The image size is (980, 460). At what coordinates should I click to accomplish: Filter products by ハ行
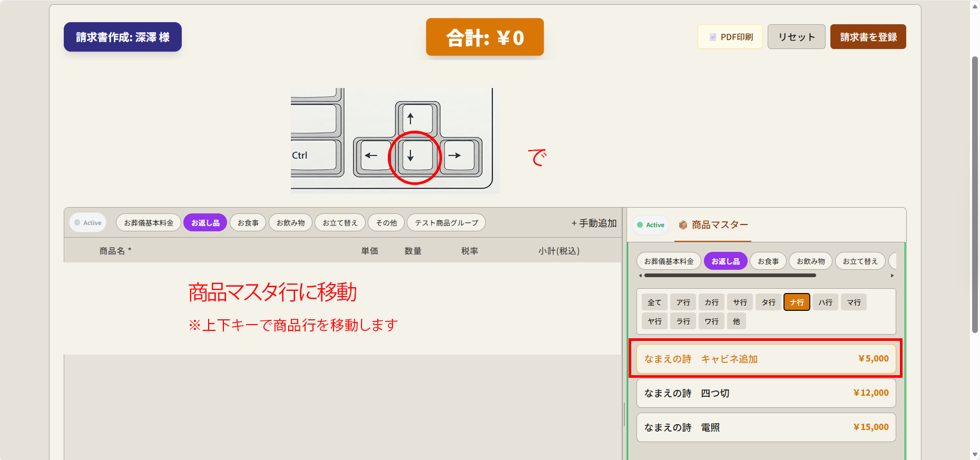click(x=825, y=302)
